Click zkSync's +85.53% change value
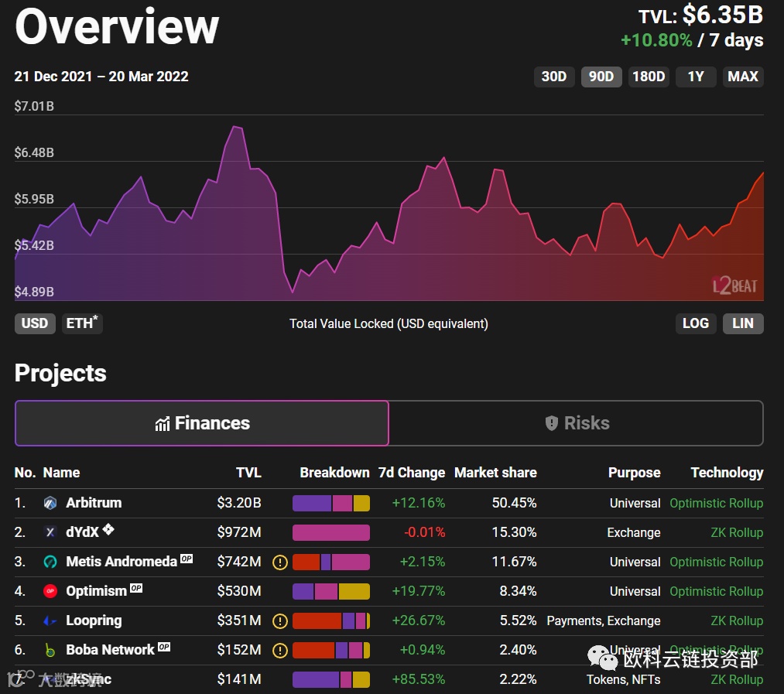 (419, 679)
